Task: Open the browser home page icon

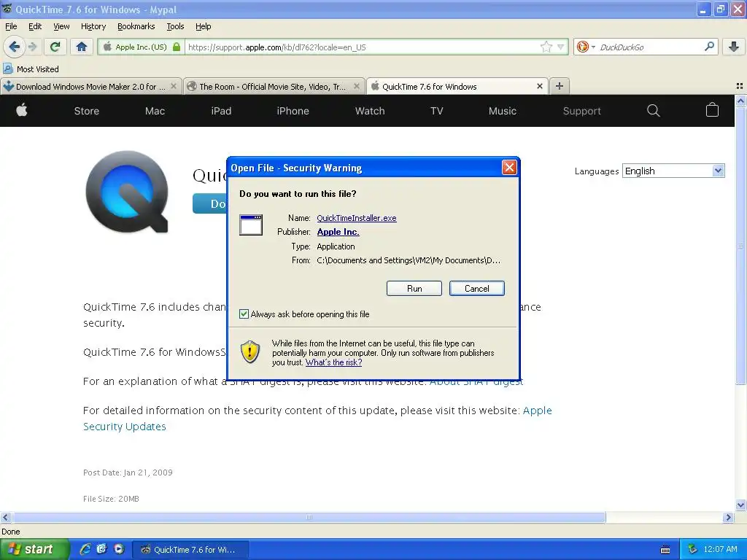Action: pyautogui.click(x=82, y=47)
